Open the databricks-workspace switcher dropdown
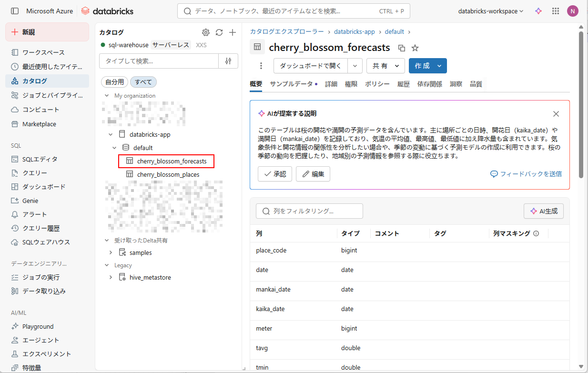The image size is (588, 373). pos(490,11)
